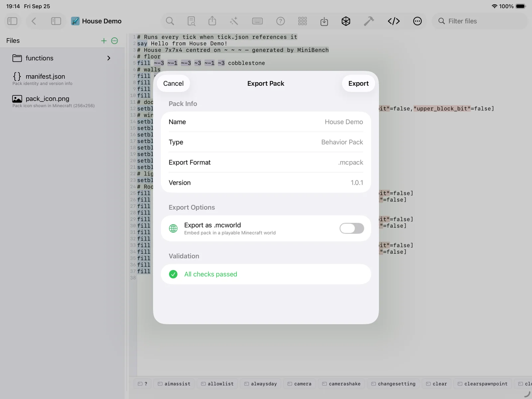
Task: Click the say Hello from House Demo line
Action: pos(182,44)
